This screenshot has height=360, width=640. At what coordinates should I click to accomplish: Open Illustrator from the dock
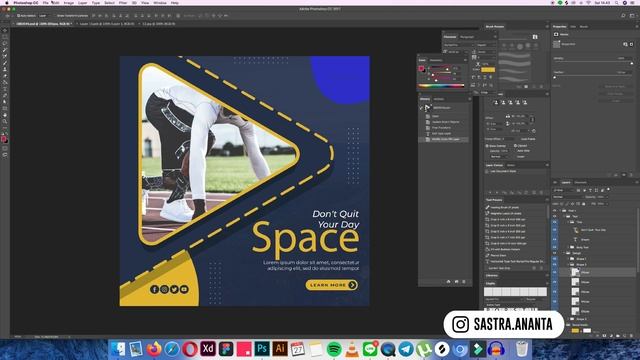click(x=280, y=349)
